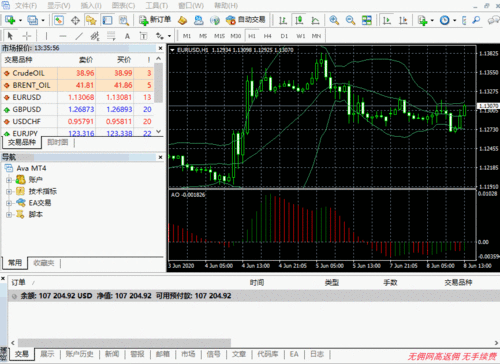Switch to the 账户历史 terminal tab

tap(79, 354)
